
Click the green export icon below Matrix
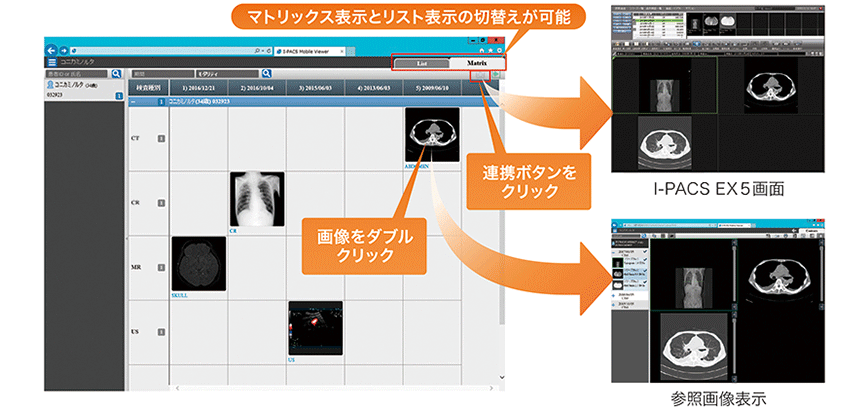coord(496,75)
